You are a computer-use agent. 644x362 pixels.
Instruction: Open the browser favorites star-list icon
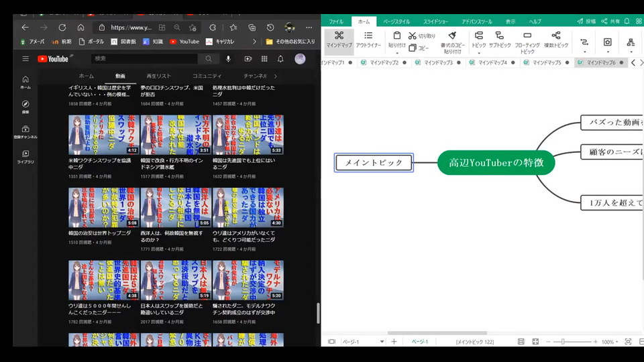pos(233,27)
